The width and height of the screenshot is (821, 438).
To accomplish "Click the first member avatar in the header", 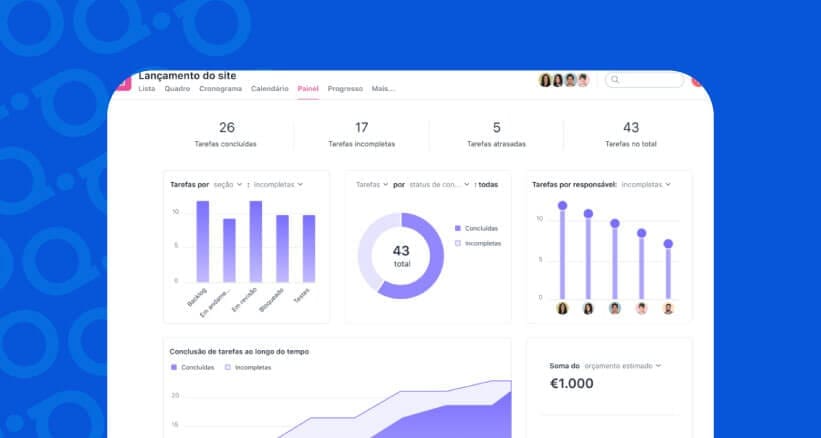I will point(545,80).
